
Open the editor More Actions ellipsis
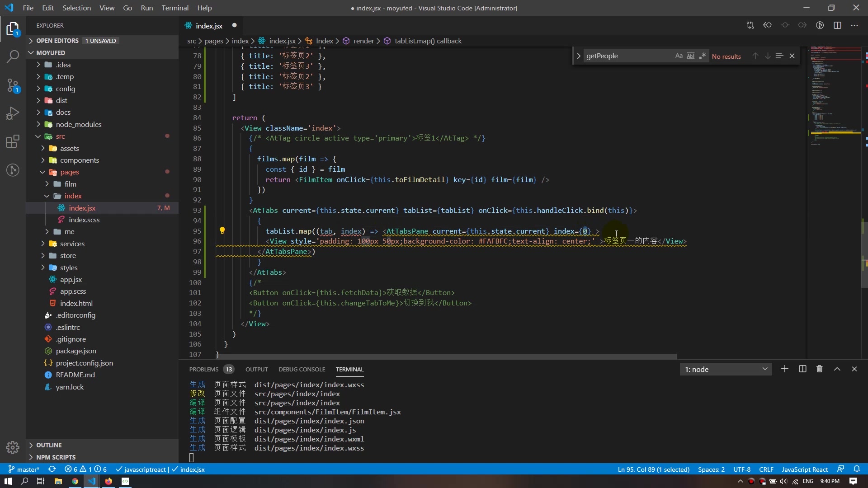[854, 25]
